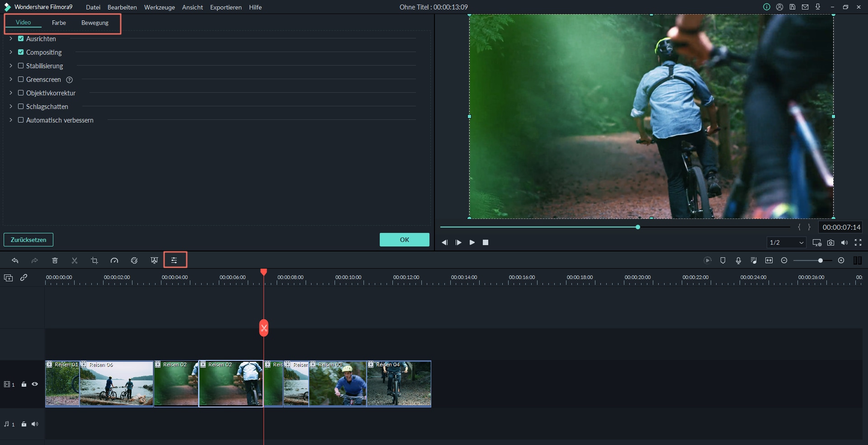Switch to the Bewegung tab
Viewport: 868px width, 445px height.
[x=95, y=23]
